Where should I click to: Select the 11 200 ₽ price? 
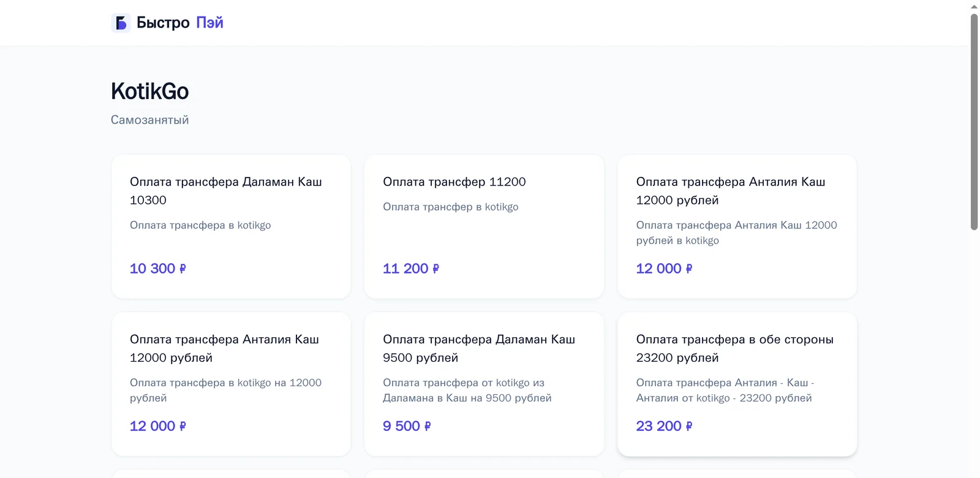[411, 269]
